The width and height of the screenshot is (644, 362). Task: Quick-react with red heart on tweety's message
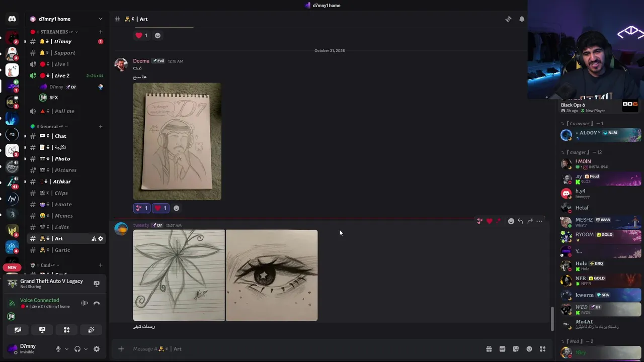click(489, 221)
